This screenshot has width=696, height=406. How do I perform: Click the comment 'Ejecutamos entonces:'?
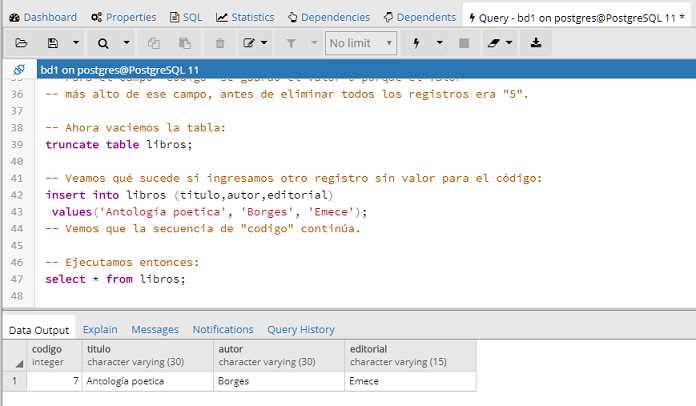pyautogui.click(x=122, y=262)
